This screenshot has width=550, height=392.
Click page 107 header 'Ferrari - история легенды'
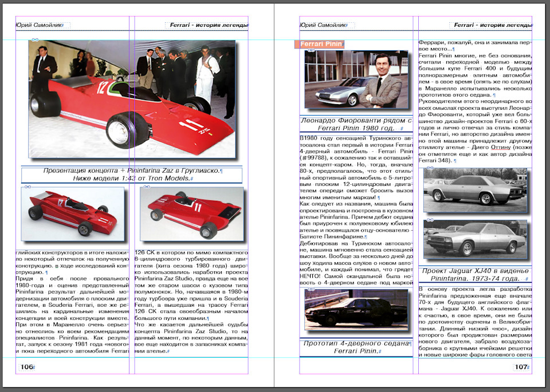[493, 25]
